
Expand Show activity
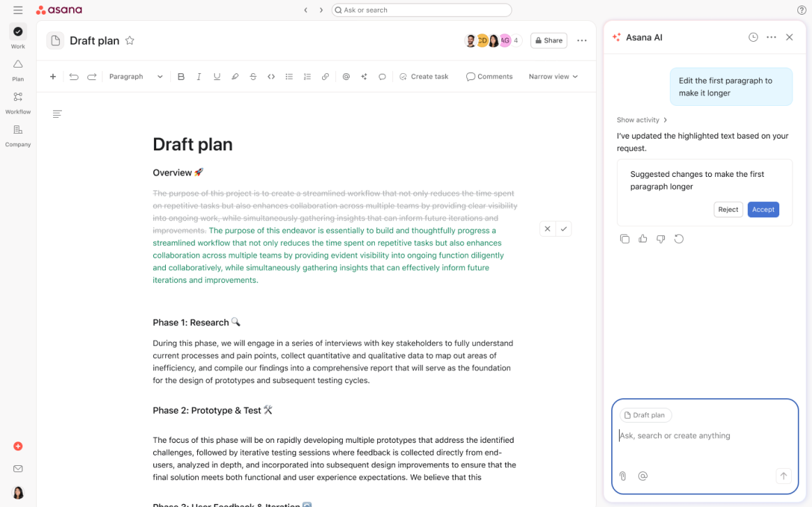tap(642, 120)
